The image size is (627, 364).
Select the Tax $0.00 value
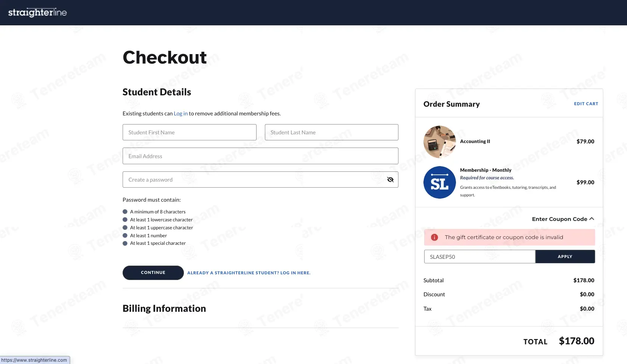point(587,309)
